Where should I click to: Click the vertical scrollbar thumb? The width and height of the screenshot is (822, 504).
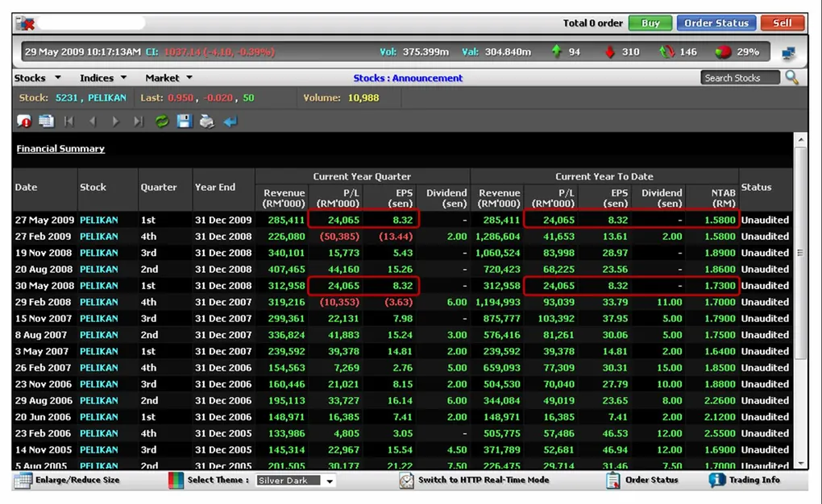[x=800, y=253]
